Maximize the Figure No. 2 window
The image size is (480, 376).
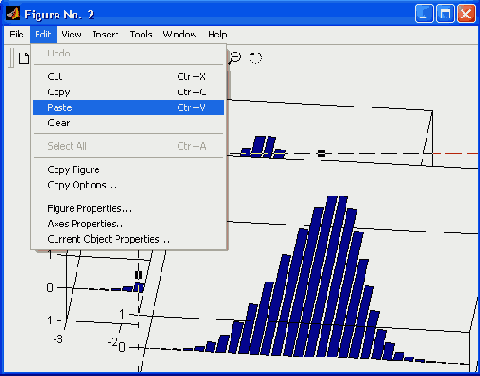coord(445,14)
